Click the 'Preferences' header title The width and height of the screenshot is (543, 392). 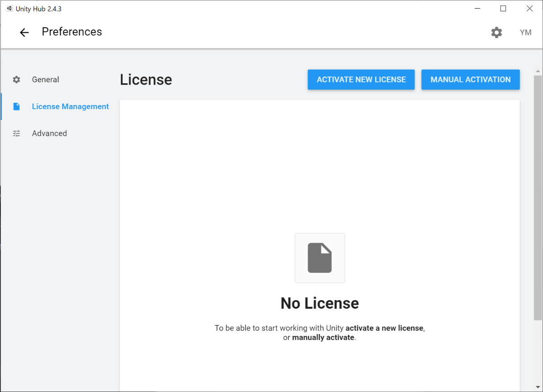click(x=72, y=32)
